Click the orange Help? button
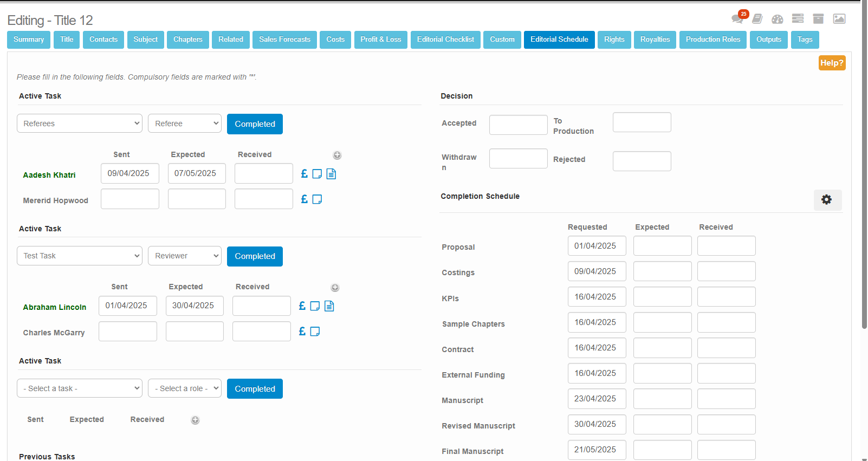The image size is (868, 461). point(832,63)
